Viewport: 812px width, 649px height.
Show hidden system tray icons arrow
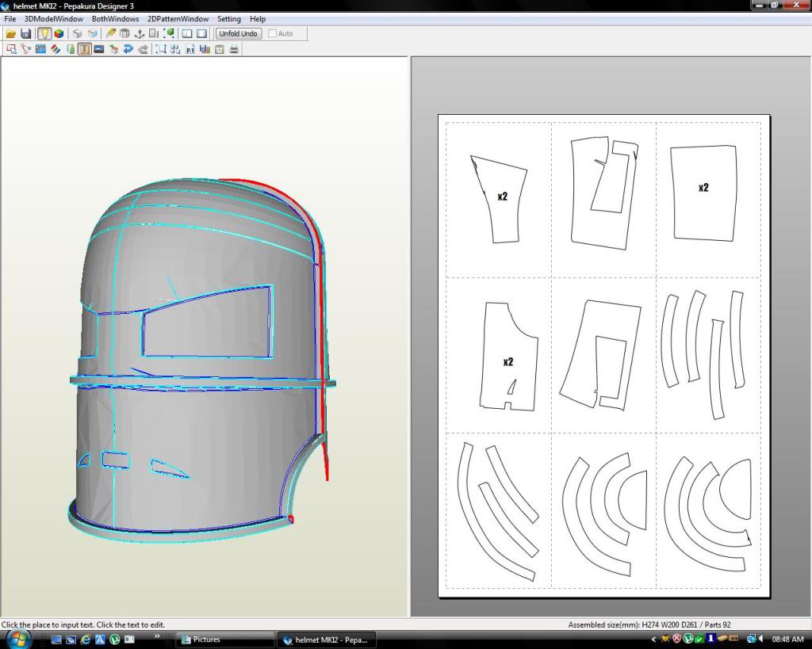click(x=653, y=639)
